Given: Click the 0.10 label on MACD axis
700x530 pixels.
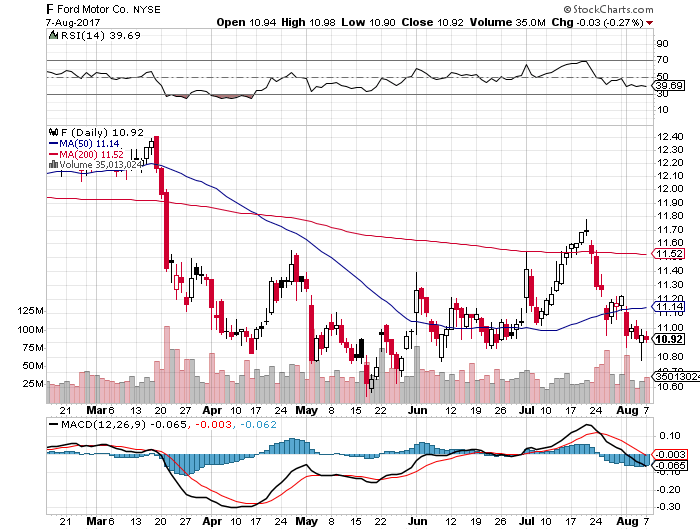Looking at the screenshot, I should point(668,436).
